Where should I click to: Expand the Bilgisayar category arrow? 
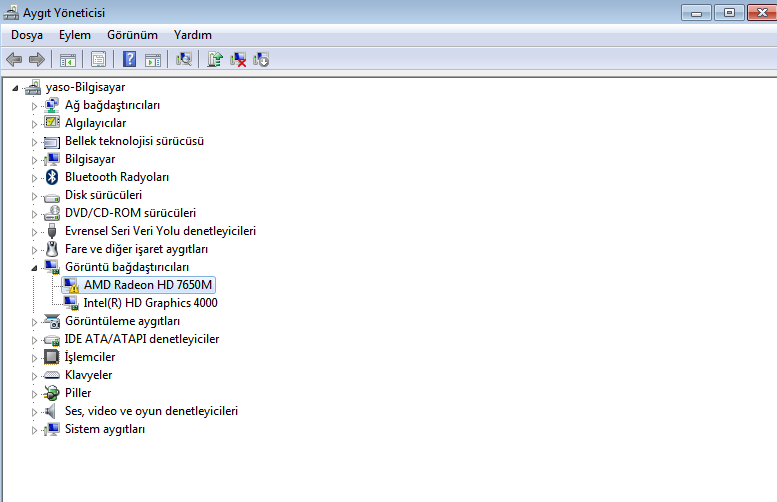pyautogui.click(x=34, y=160)
